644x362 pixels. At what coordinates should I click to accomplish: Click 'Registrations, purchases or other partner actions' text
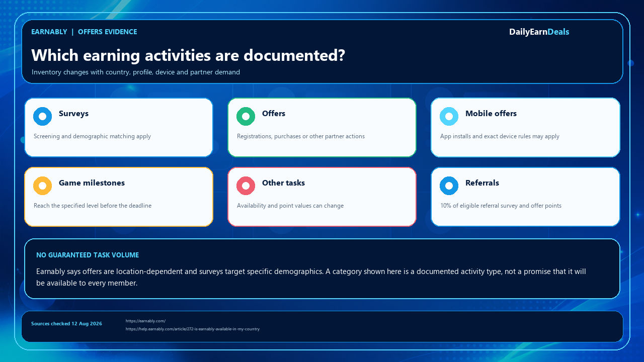[x=301, y=136]
